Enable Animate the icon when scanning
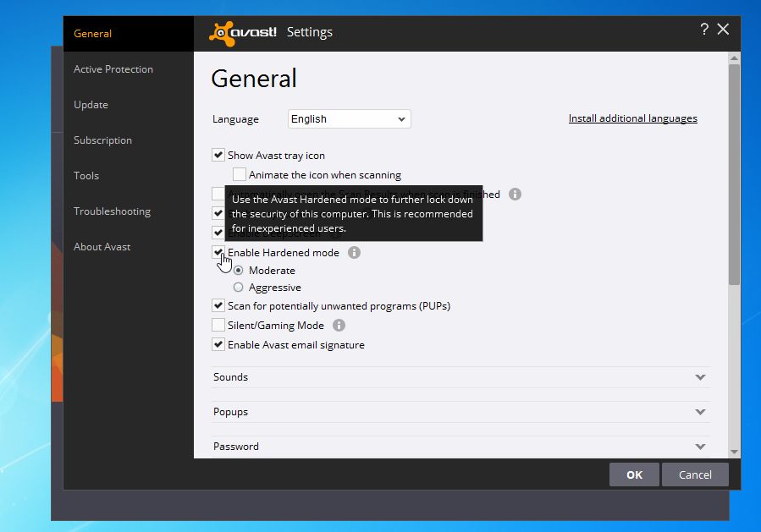The height and width of the screenshot is (532, 761). click(x=240, y=174)
